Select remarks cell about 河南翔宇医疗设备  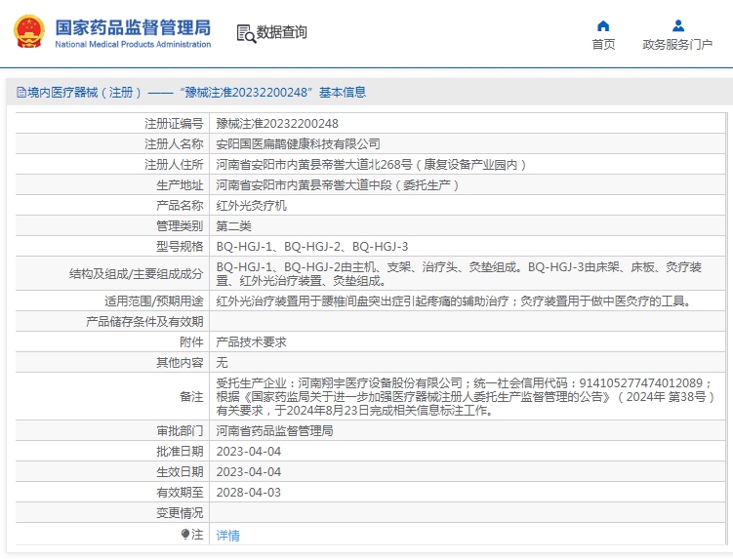(x=467, y=397)
